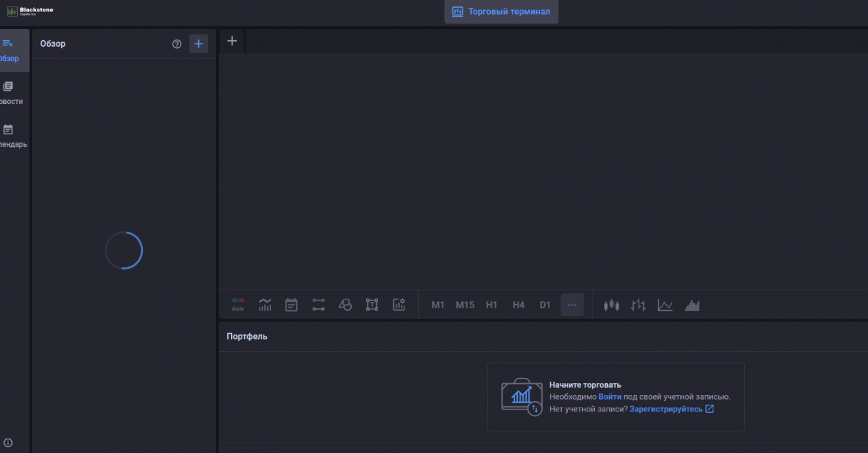The width and height of the screenshot is (868, 453).
Task: Switch to candlestick chart type
Action: [612, 305]
